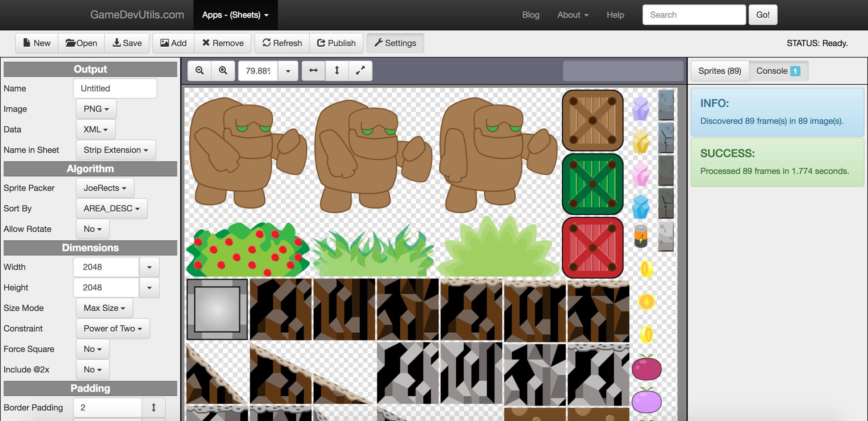Click the zoom in magnifier icon
This screenshot has width=868, height=421.
click(223, 71)
